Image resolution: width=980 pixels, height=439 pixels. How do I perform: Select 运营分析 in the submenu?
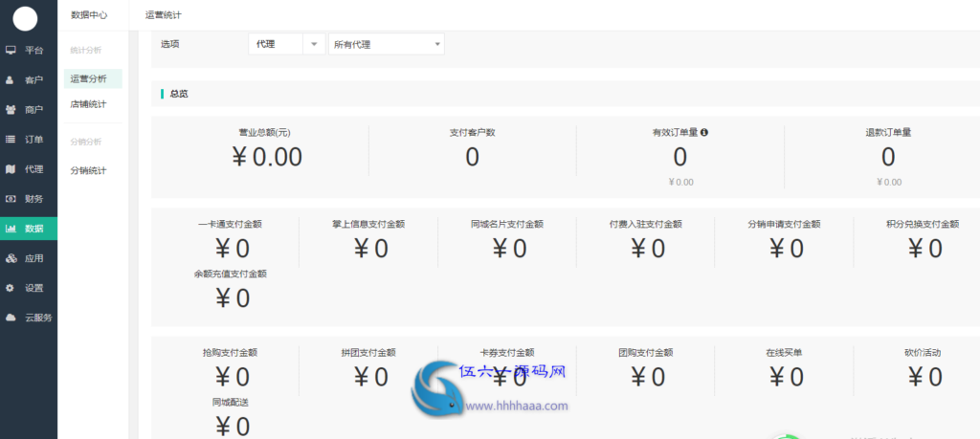[x=93, y=78]
